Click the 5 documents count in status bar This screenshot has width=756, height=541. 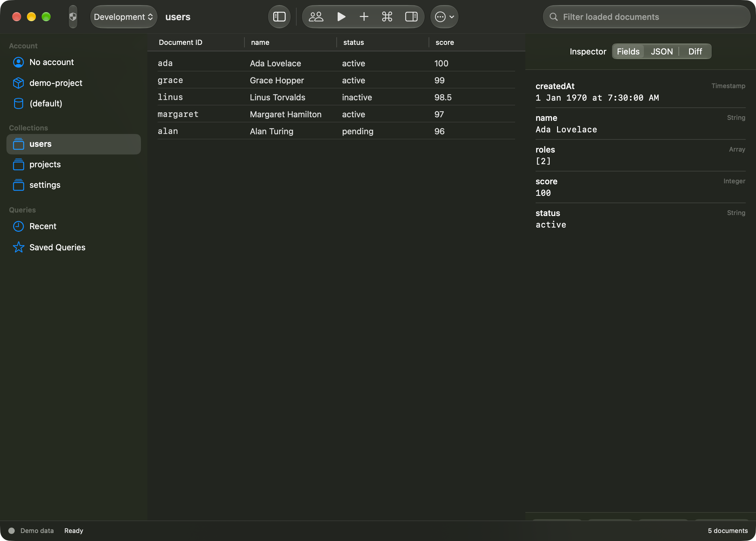tap(728, 531)
